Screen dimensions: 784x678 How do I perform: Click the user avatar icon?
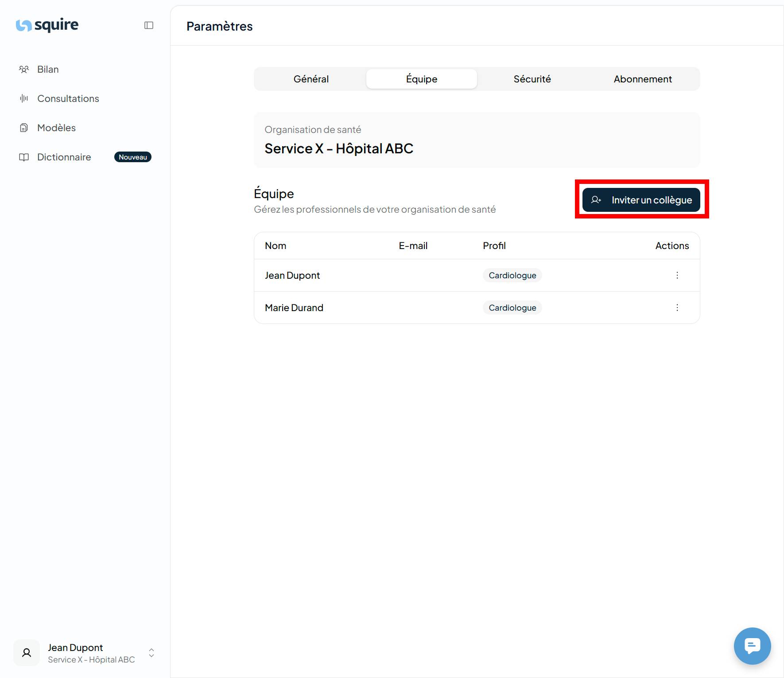(x=27, y=653)
